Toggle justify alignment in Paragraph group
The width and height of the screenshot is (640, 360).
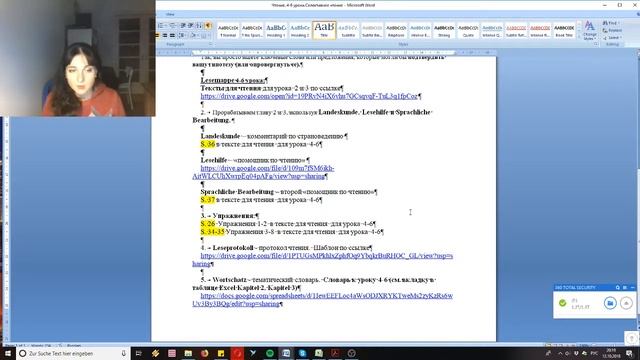pos(172,36)
